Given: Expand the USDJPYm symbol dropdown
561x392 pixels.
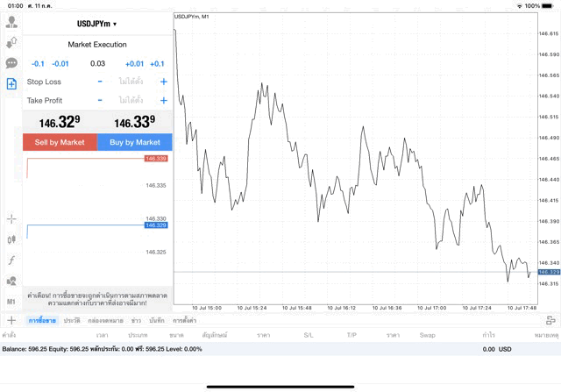Looking at the screenshot, I should 97,24.
